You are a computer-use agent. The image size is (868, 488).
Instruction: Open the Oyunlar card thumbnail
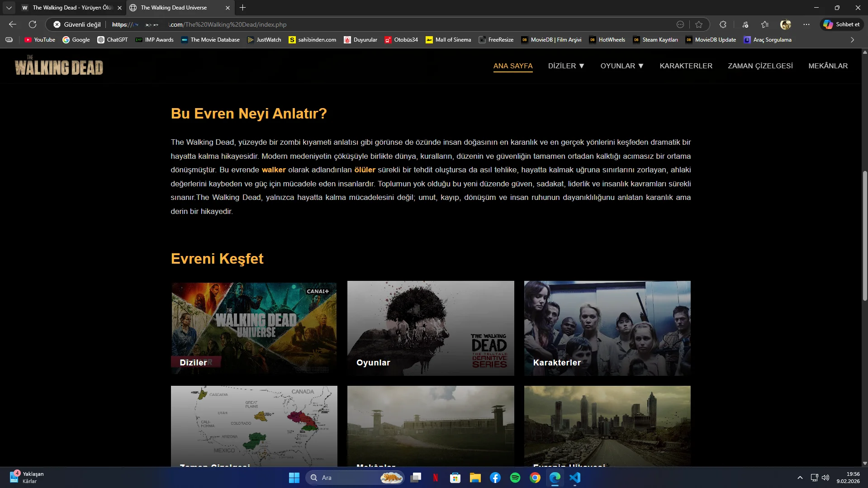(x=430, y=328)
